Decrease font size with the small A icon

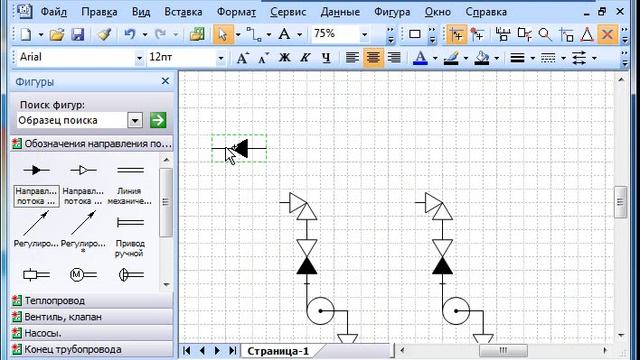(263, 58)
